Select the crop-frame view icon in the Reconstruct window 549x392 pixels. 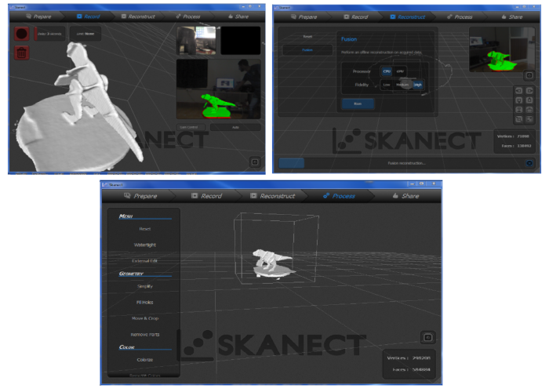tap(519, 119)
